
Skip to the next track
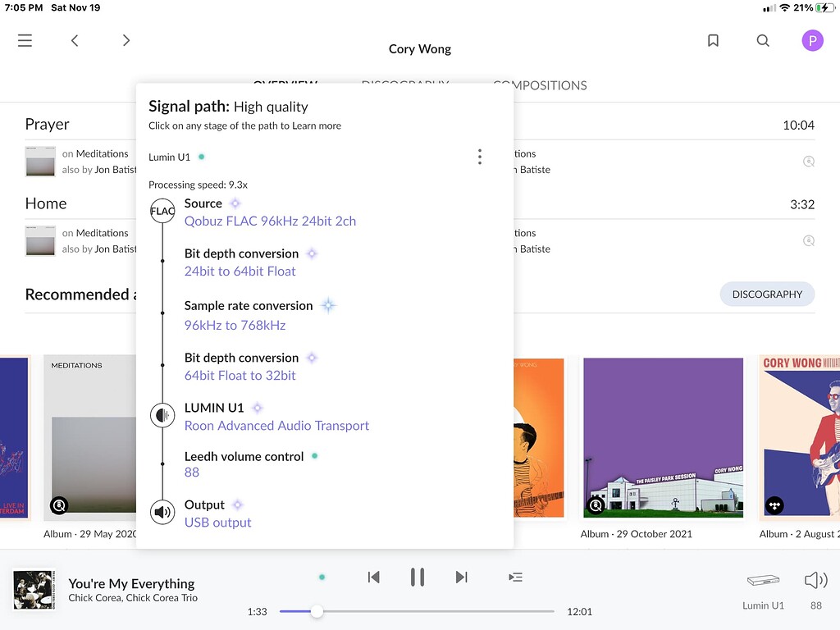(x=461, y=577)
